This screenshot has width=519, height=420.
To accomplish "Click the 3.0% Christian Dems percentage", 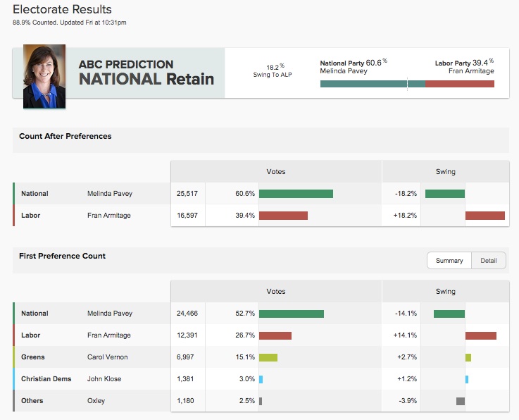I will pos(247,379).
